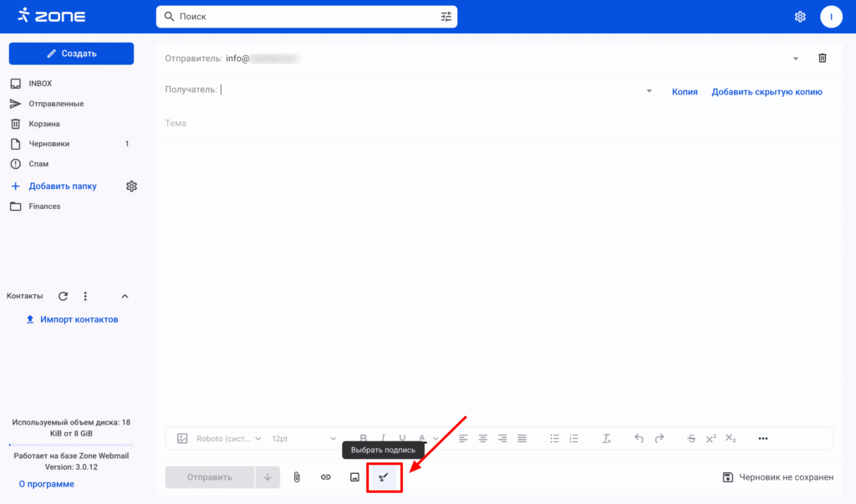Image resolution: width=856 pixels, height=504 pixels.
Task: Click the clear formatting icon
Action: pyautogui.click(x=607, y=438)
